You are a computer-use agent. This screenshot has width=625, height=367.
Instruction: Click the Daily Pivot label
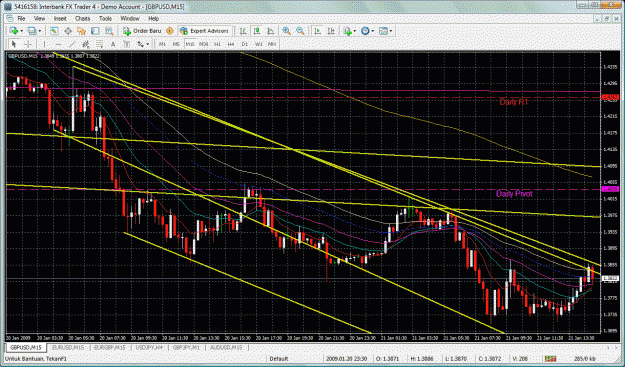pos(514,194)
